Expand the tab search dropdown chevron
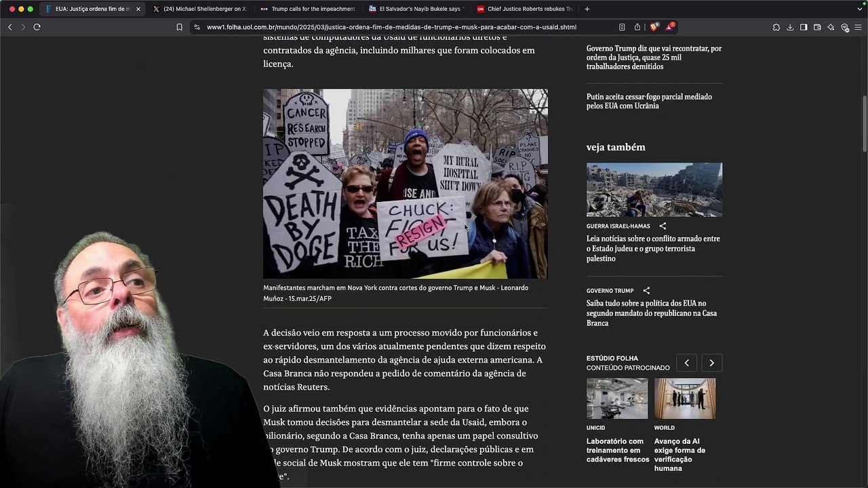Screen dimensions: 868x488 coord(860,9)
